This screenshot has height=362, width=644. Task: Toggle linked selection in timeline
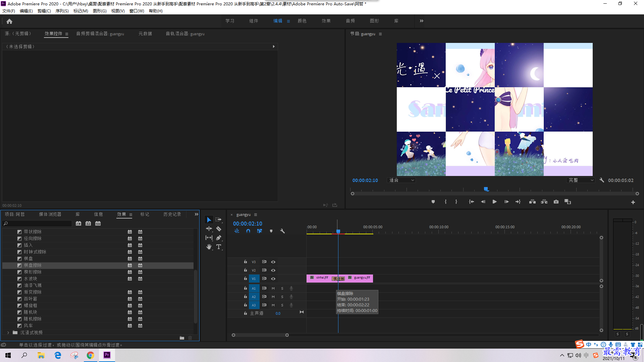point(260,231)
